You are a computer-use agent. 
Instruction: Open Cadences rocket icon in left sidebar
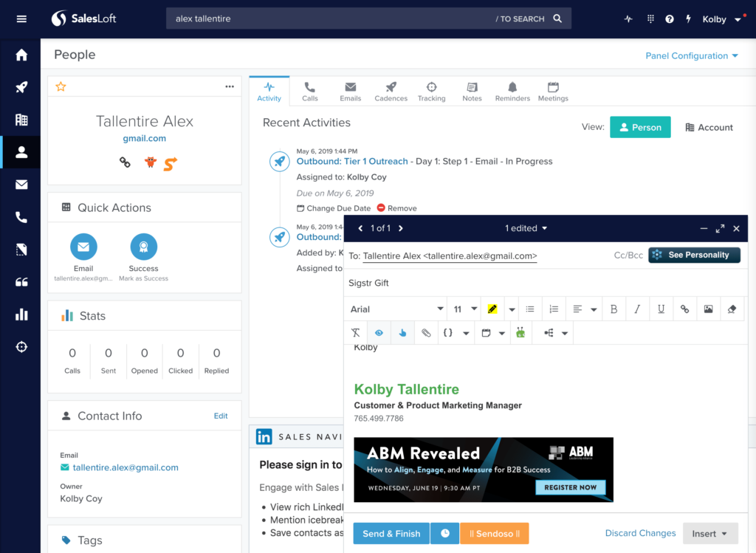21,87
